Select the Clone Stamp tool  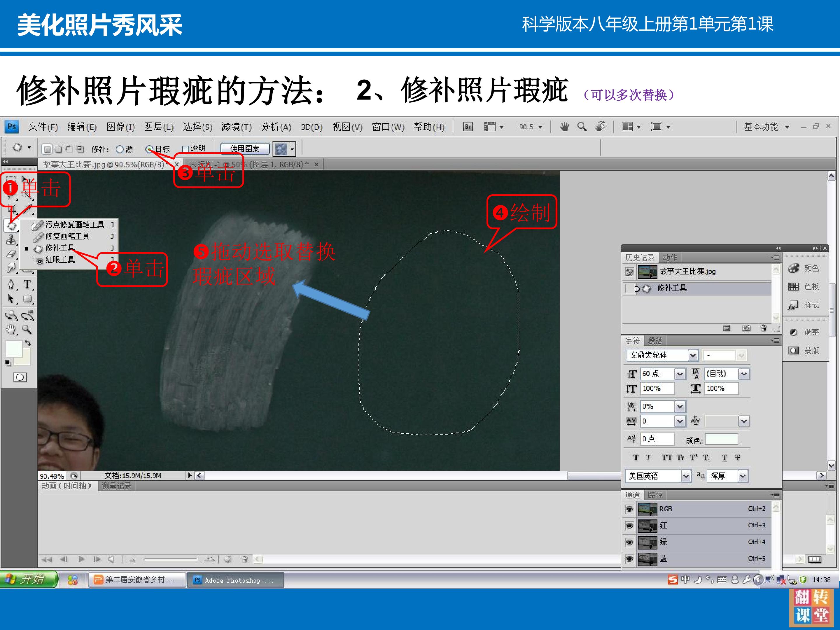11,240
